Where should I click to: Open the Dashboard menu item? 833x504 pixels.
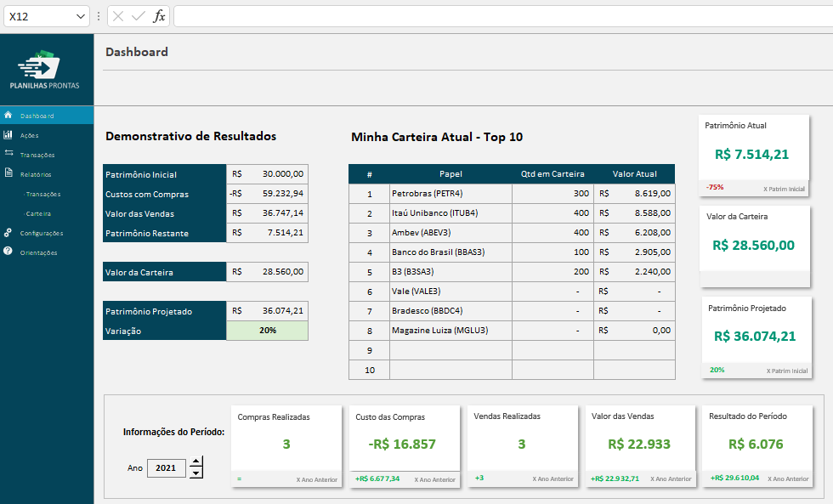tap(47, 116)
